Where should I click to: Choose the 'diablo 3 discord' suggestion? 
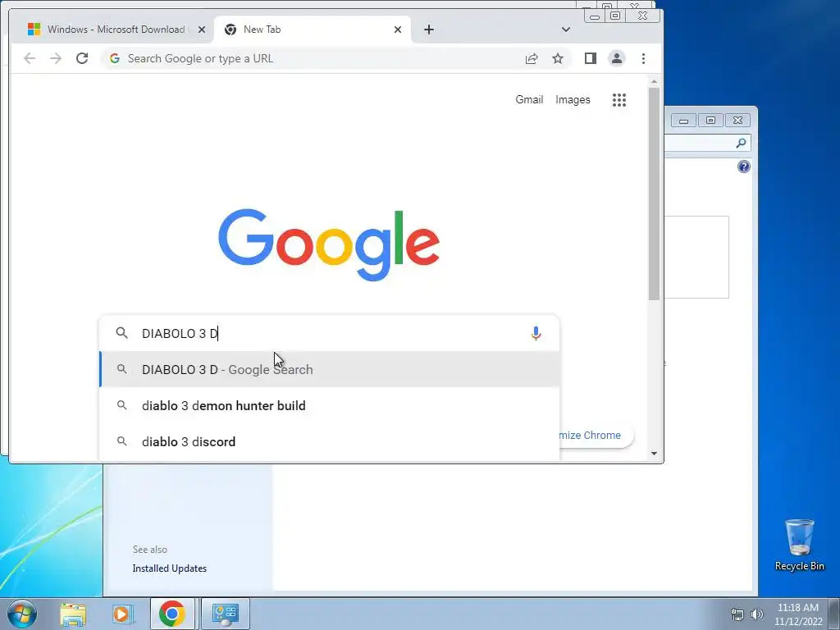[x=330, y=442]
